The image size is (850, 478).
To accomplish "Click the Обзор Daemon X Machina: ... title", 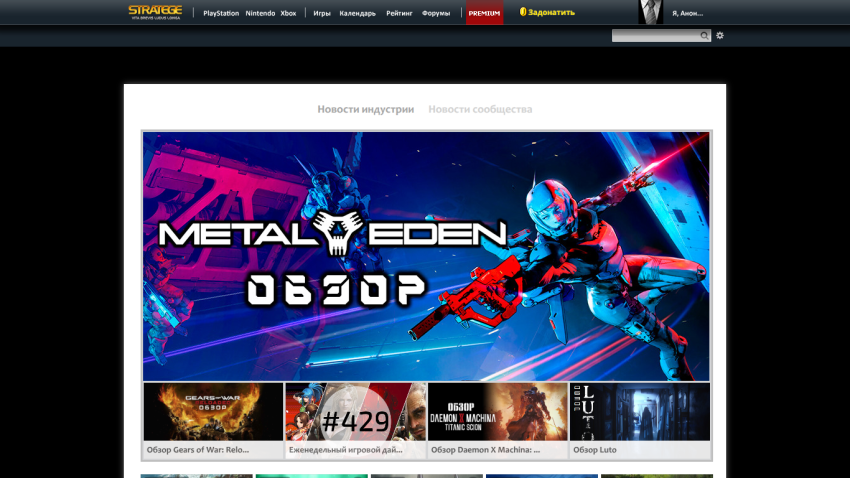I will [x=486, y=450].
